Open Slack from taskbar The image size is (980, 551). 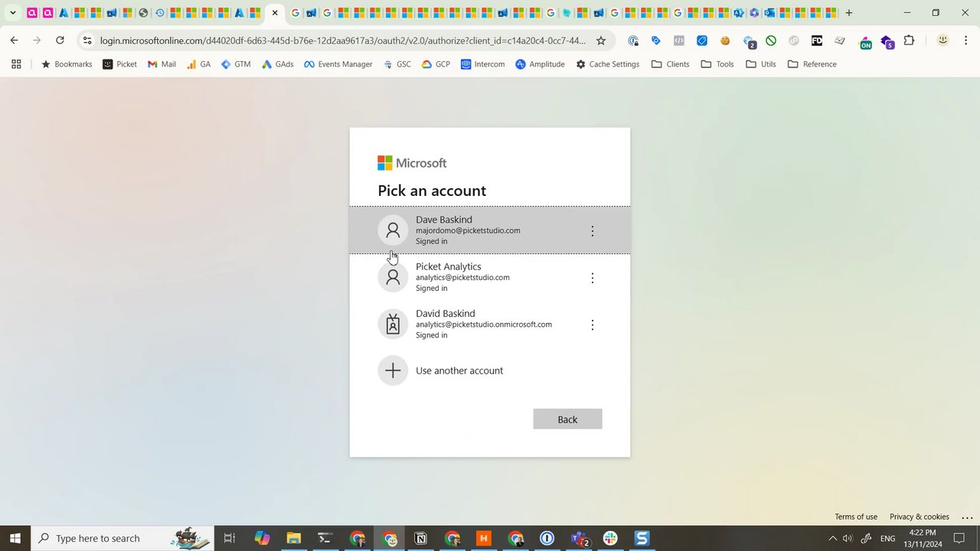[x=610, y=538]
